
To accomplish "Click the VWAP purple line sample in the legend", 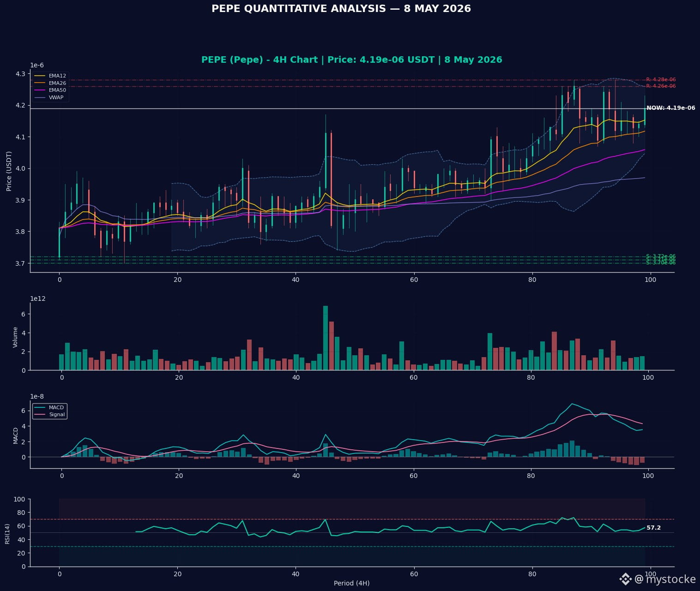I will [x=40, y=97].
